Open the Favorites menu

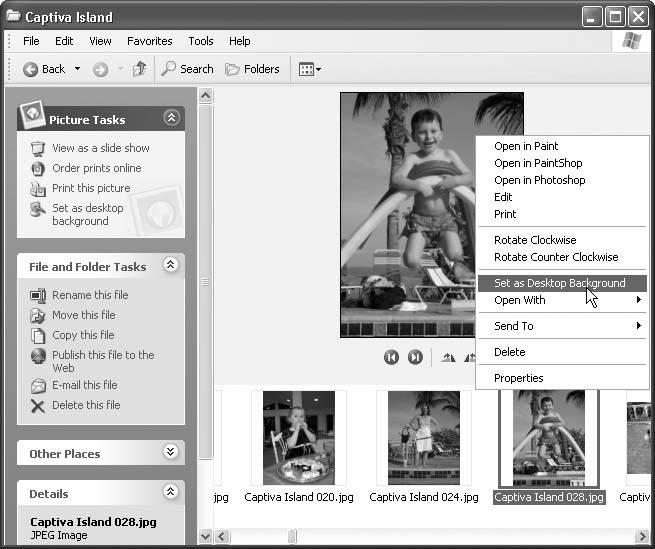(x=149, y=41)
